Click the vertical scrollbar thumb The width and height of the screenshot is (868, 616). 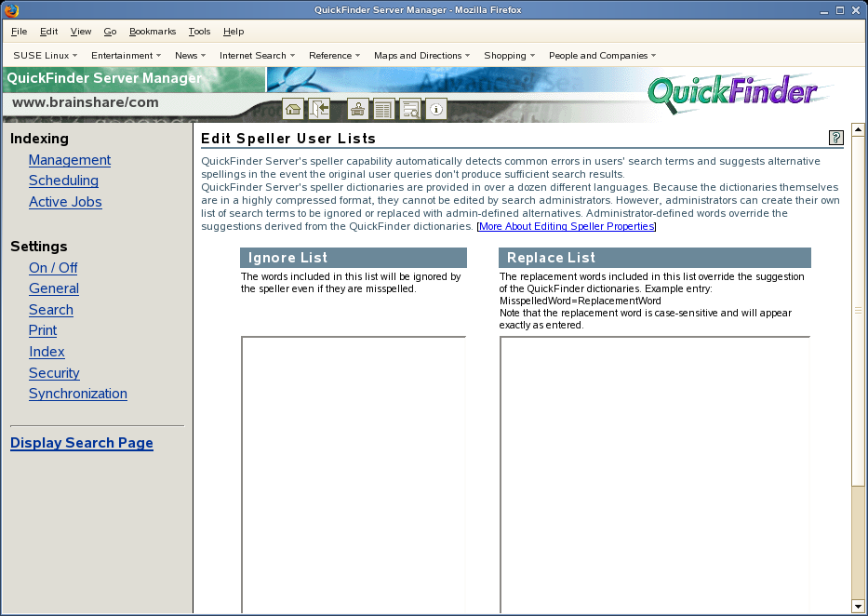[x=858, y=311]
